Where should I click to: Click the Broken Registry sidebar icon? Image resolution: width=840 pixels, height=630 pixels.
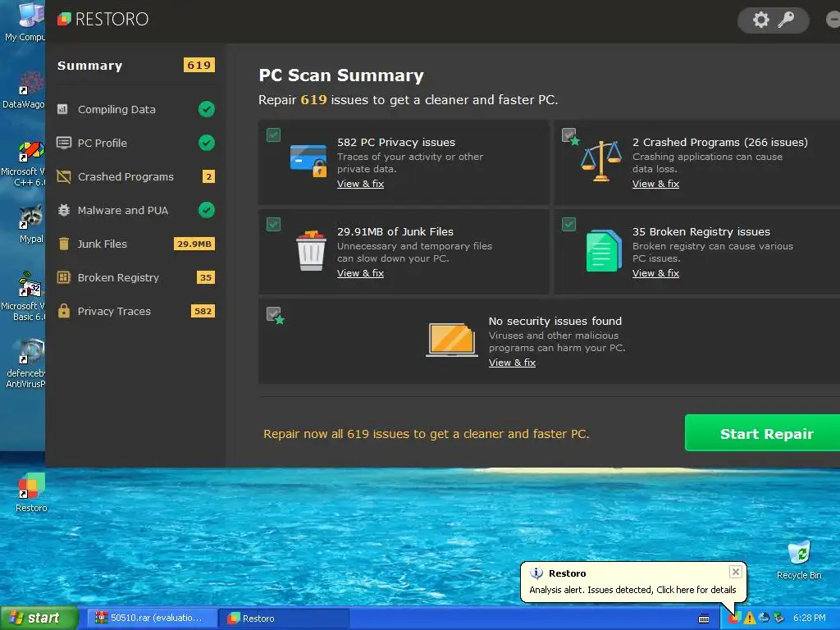tap(64, 277)
